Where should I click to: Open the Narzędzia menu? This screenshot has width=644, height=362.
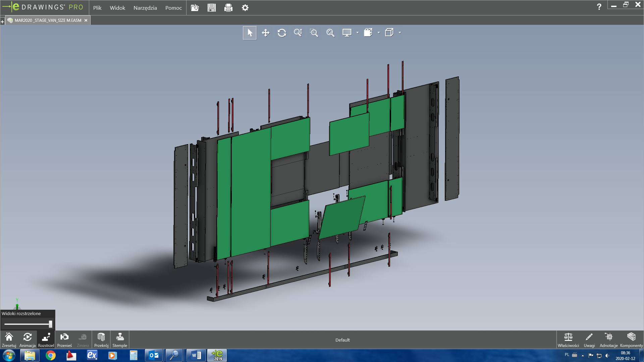click(x=145, y=8)
